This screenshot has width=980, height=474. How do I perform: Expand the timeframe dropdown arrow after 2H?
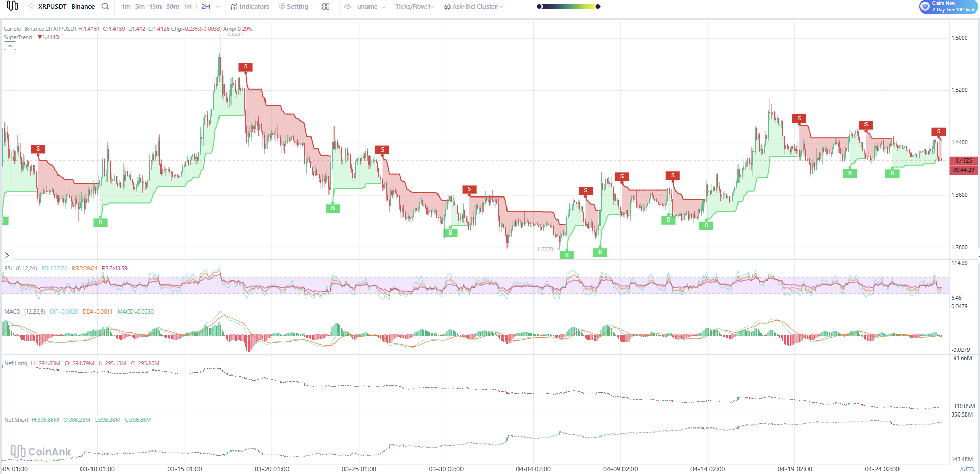pos(218,7)
